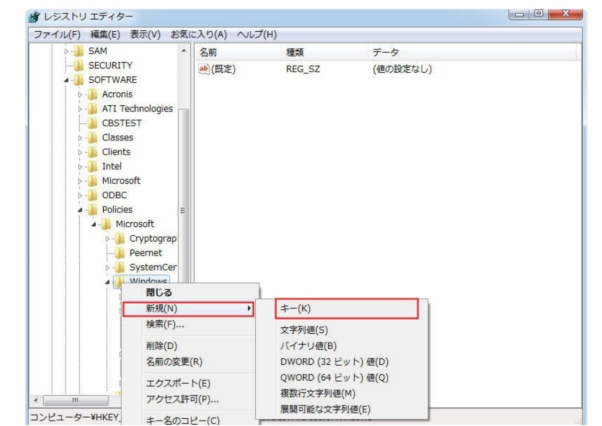Click the Policies folder icon

coord(92,210)
